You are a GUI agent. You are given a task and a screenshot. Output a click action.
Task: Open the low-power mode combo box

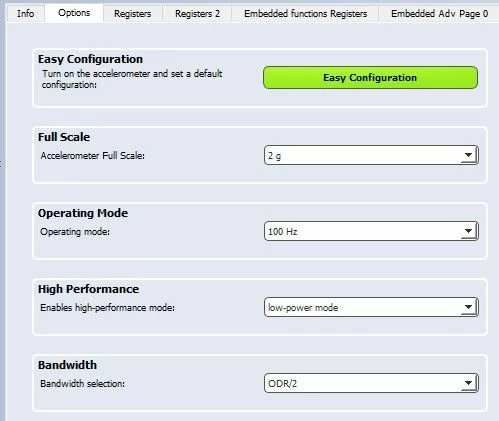[371, 307]
